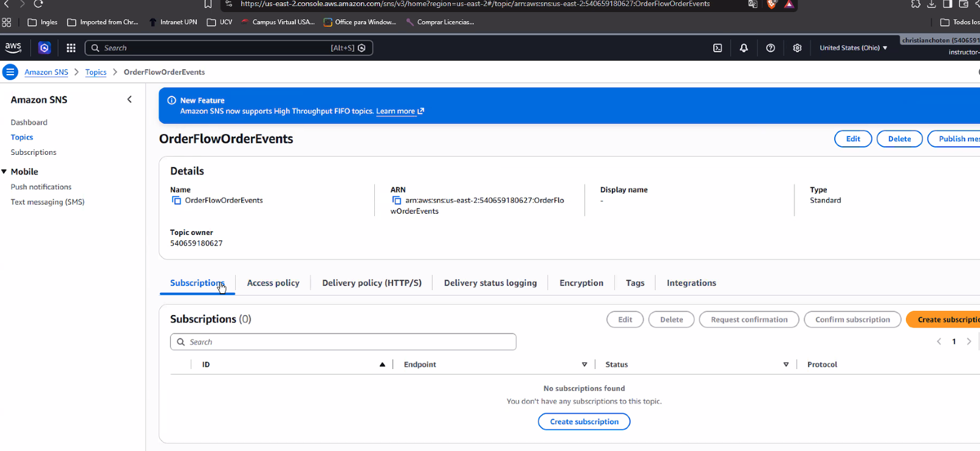Focus the AWS console top search box
Screen dimensions: 980x451
pos(228,48)
